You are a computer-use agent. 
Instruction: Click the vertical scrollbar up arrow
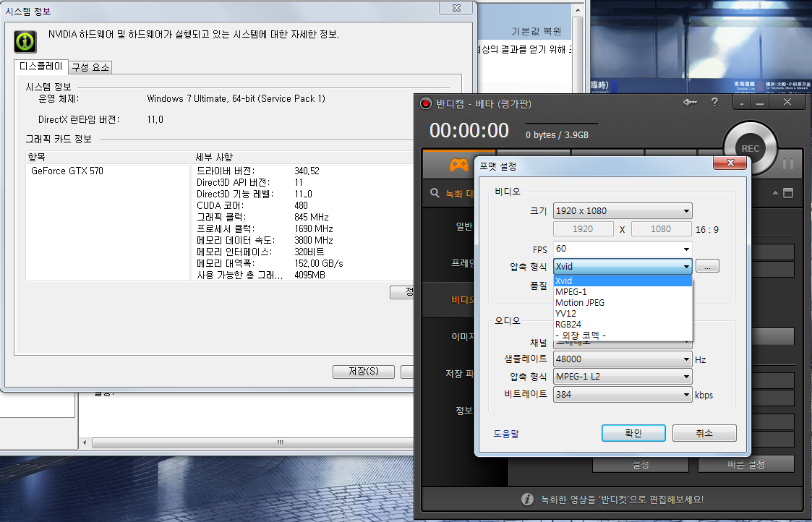coord(578,9)
